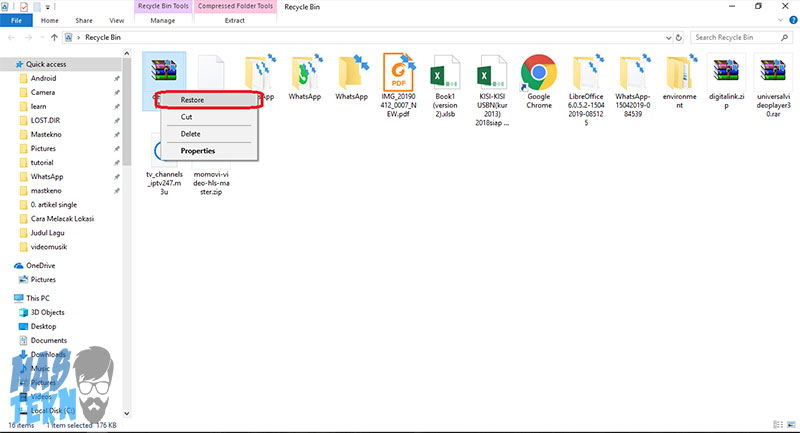The width and height of the screenshot is (800, 433).
Task: Switch to the View ribbon tab
Action: click(x=117, y=19)
